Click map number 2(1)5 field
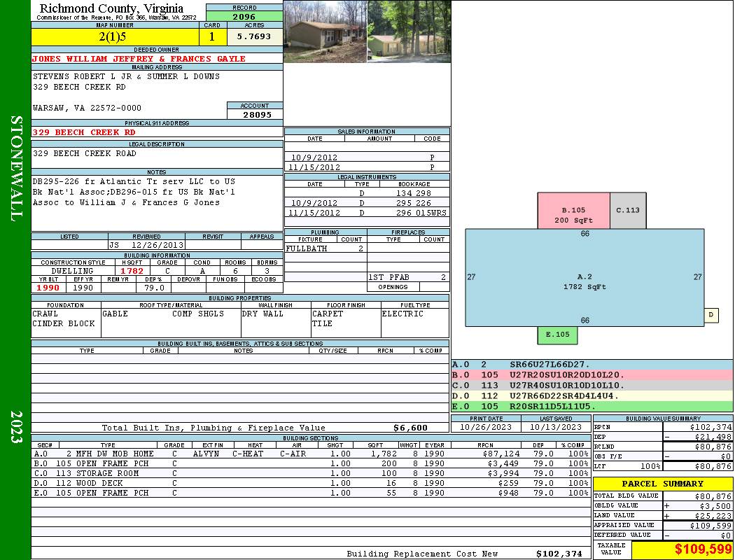The image size is (735, 560). click(x=115, y=37)
